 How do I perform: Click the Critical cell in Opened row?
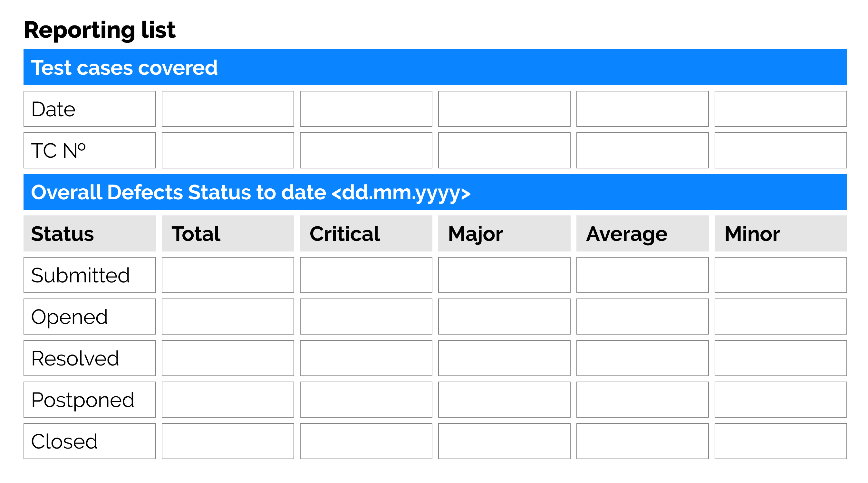click(366, 317)
